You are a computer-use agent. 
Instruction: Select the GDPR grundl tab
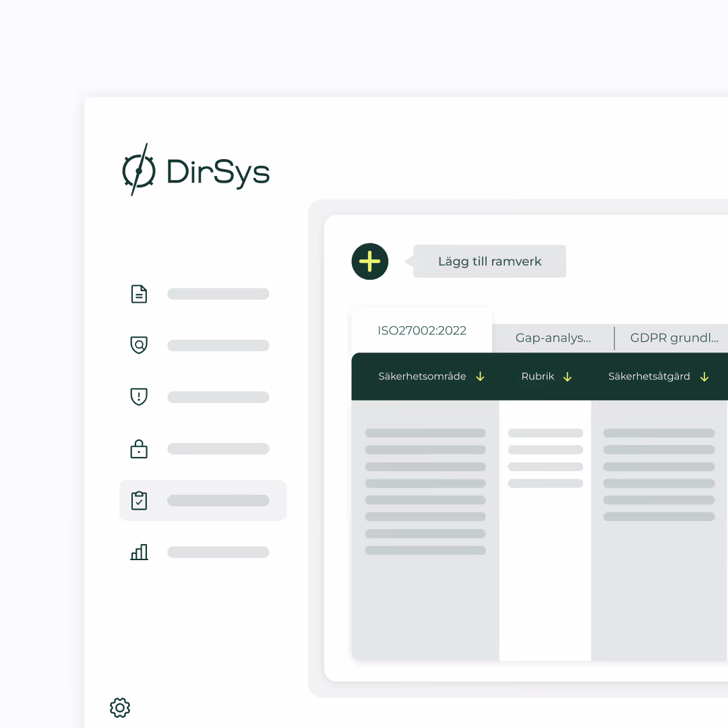[674, 338]
